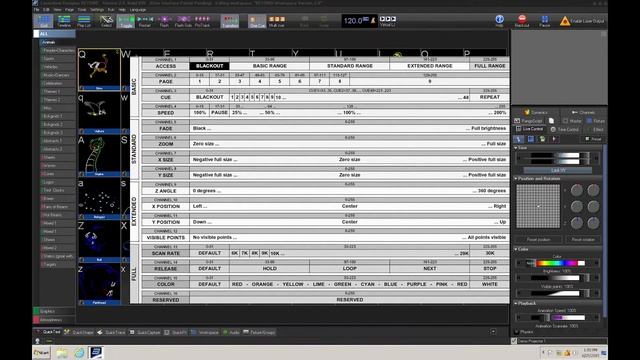Viewport: 640px width, 360px height.
Task: Select the snake cue thumbnail on key A
Action: click(x=99, y=156)
